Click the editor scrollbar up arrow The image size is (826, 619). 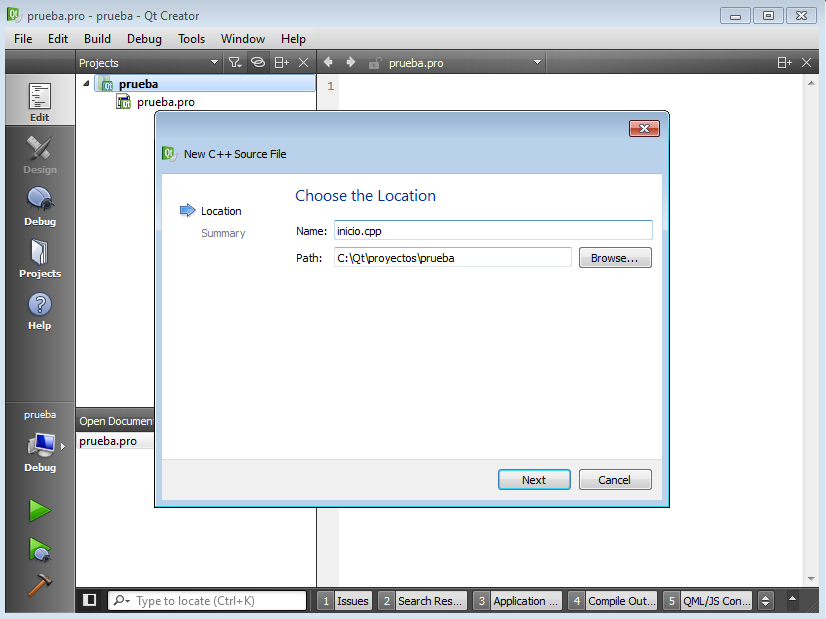point(811,83)
